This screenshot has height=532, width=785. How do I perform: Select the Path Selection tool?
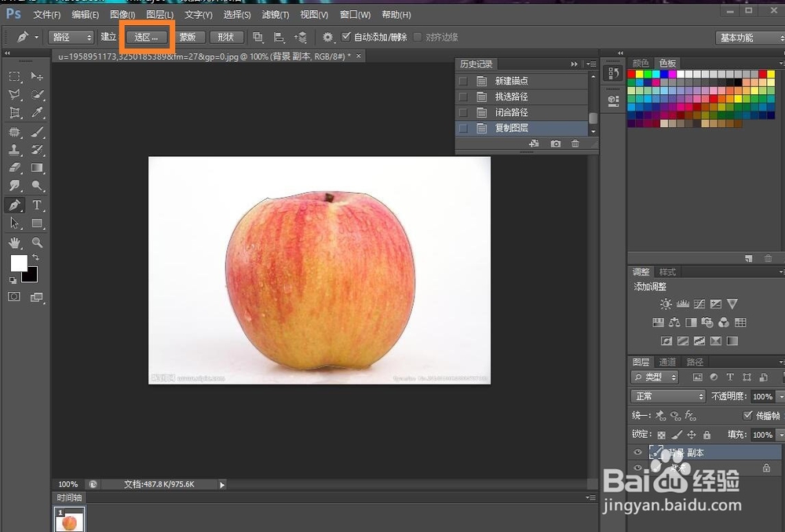click(14, 223)
